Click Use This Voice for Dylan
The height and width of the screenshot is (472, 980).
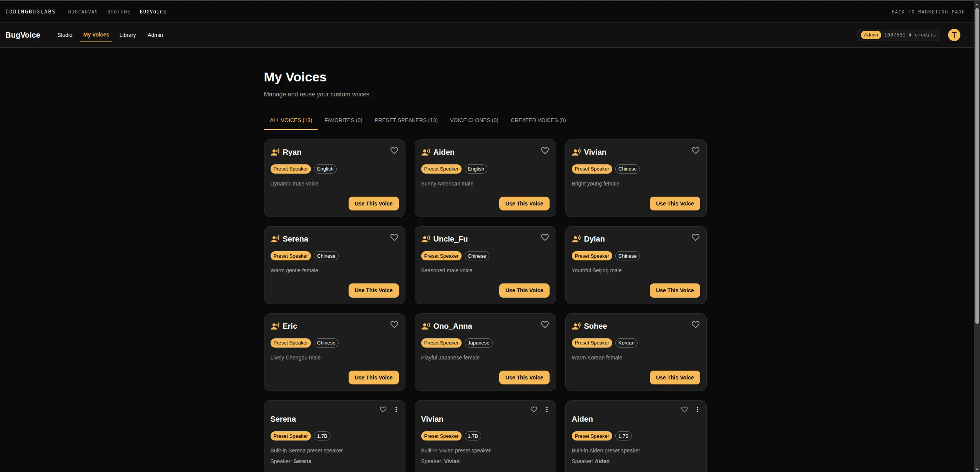[x=674, y=290]
